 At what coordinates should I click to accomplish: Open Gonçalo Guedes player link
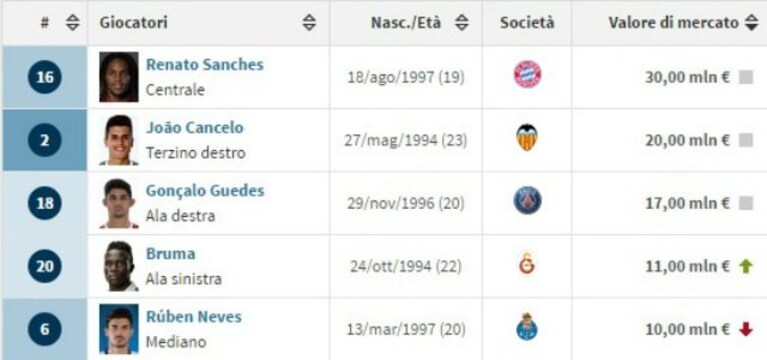205,191
